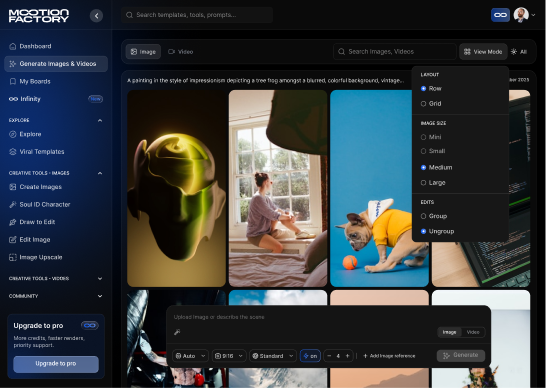Open the Standard quality dropdown
Screen dimensions: 546x388
click(273, 356)
